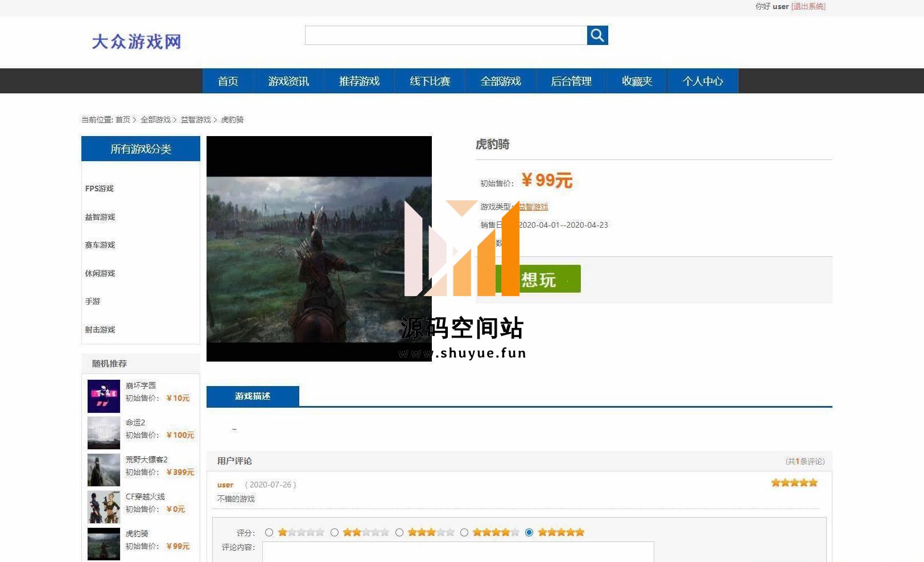Click the 大众游戏网 site logo
Viewport: 924px width, 562px height.
tap(137, 42)
